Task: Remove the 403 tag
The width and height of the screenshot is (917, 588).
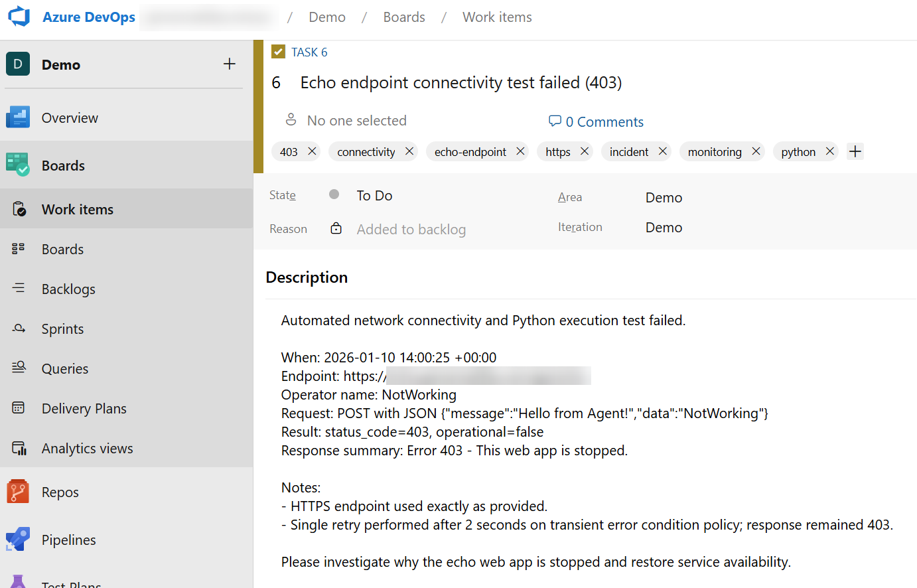Action: click(x=312, y=151)
